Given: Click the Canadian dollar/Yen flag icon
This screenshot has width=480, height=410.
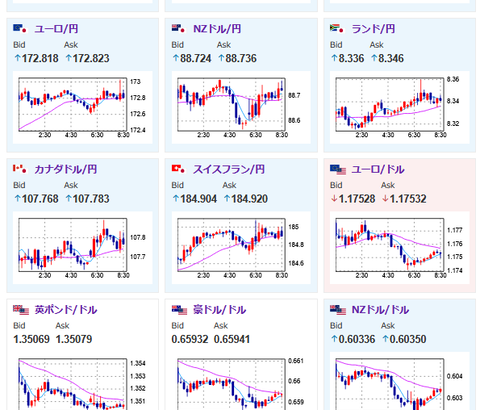Looking at the screenshot, I should click(x=20, y=169).
